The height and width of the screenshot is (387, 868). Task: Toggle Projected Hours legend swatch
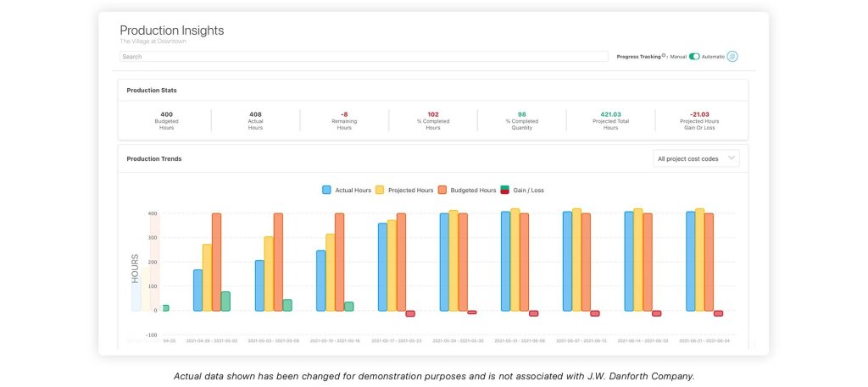[x=380, y=191]
